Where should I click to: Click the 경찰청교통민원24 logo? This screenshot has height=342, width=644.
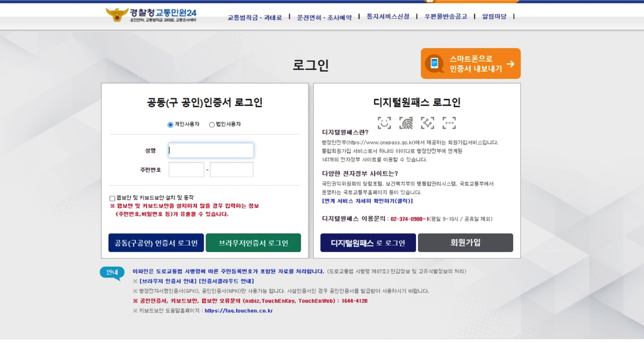coord(151,15)
